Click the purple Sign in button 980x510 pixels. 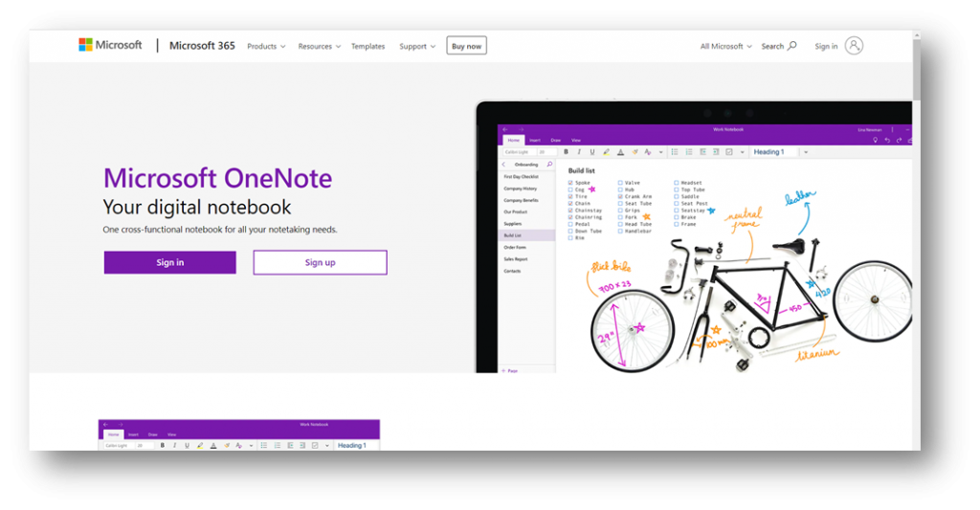coord(169,262)
